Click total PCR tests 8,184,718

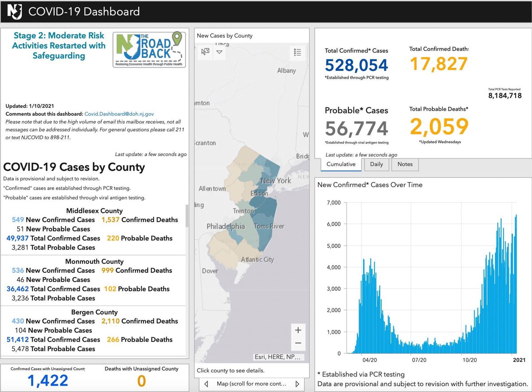click(x=505, y=96)
